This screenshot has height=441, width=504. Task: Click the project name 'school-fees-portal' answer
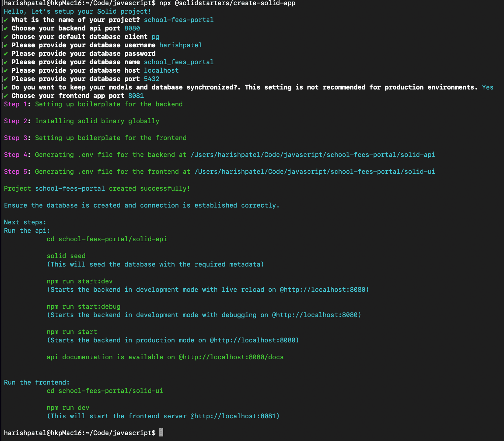[179, 20]
